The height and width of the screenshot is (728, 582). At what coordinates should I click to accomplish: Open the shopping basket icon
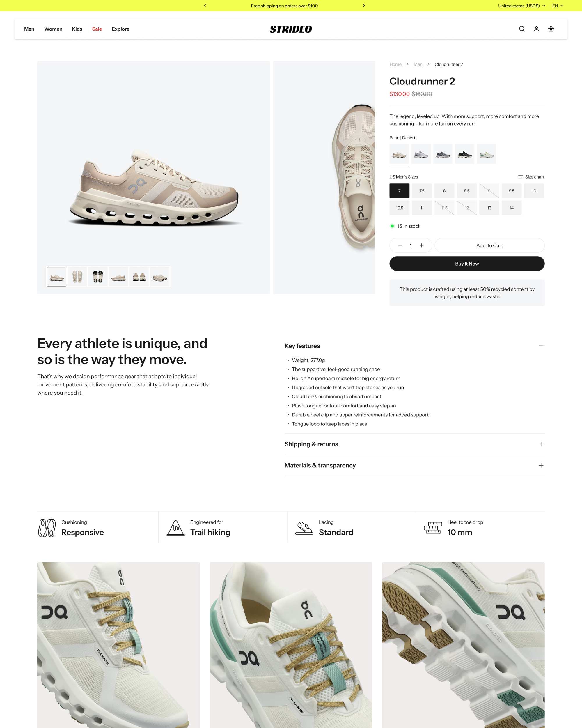(x=551, y=29)
